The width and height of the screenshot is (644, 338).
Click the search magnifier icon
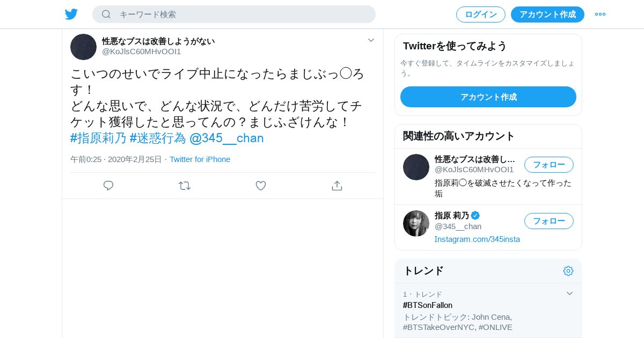point(106,14)
